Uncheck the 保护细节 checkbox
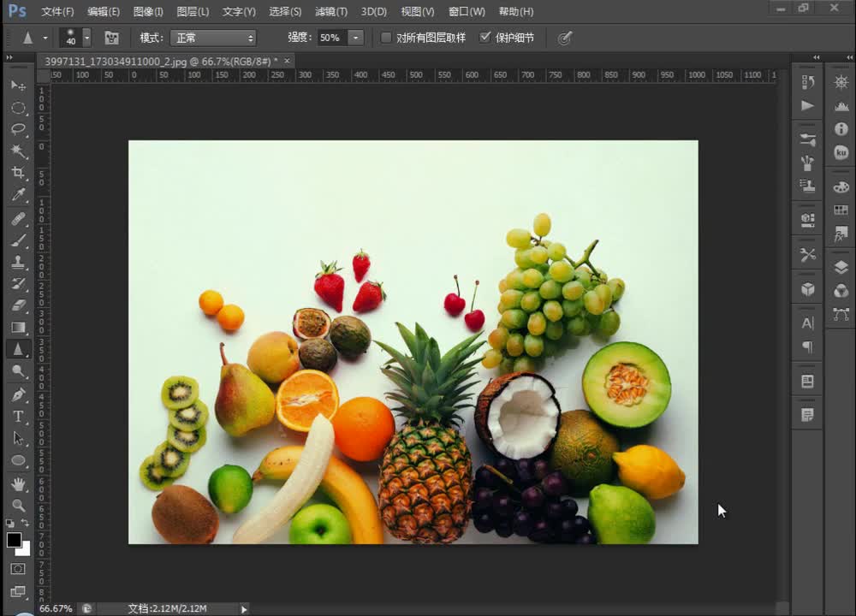 485,38
